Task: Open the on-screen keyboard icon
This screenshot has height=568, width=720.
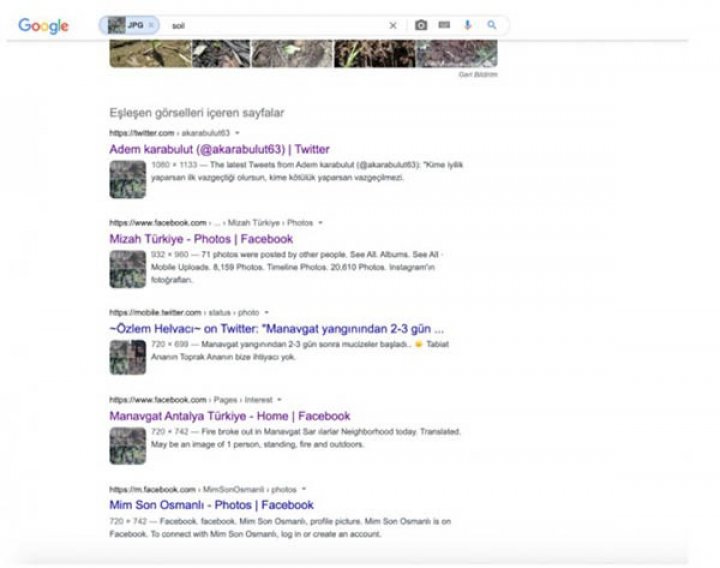Action: pyautogui.click(x=444, y=25)
